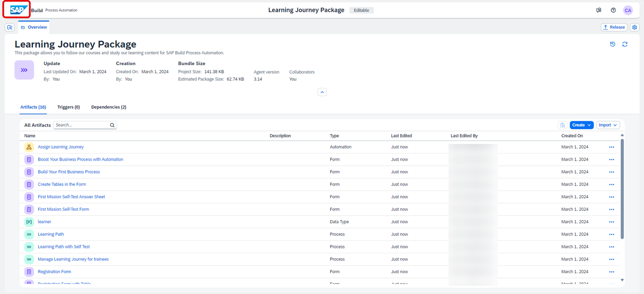The height and width of the screenshot is (294, 644).
Task: Click the Learning Journey Package title in header bar
Action: coord(306,10)
